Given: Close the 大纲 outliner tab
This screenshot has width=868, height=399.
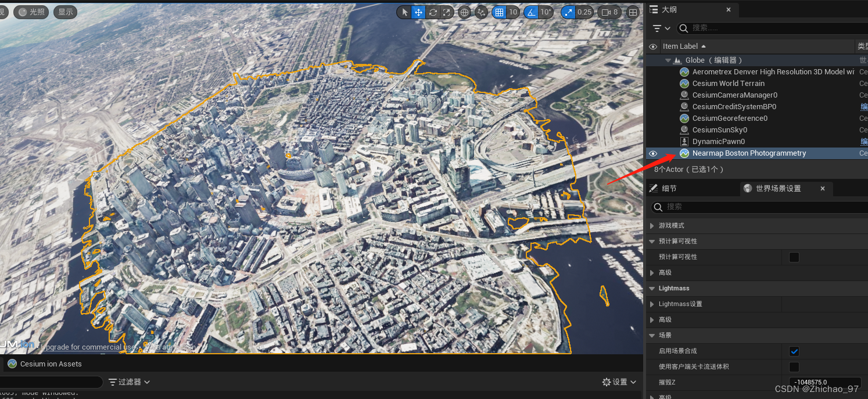Looking at the screenshot, I should point(729,10).
